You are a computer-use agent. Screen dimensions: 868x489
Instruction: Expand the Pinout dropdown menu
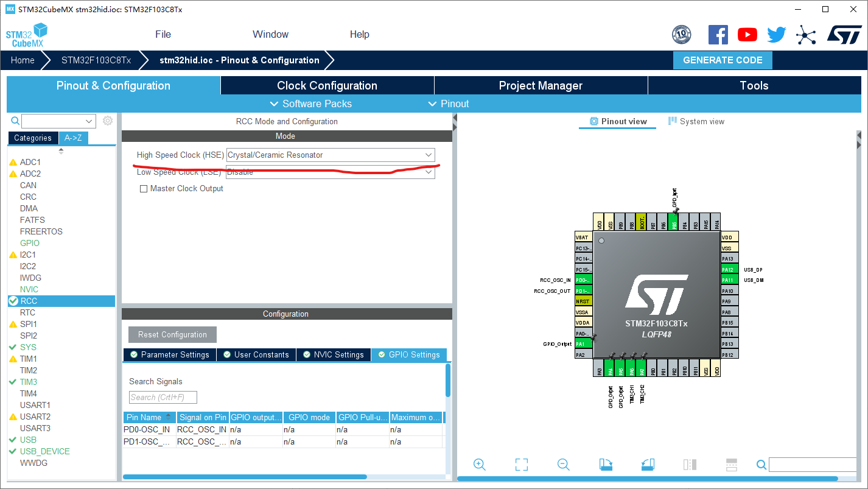449,104
